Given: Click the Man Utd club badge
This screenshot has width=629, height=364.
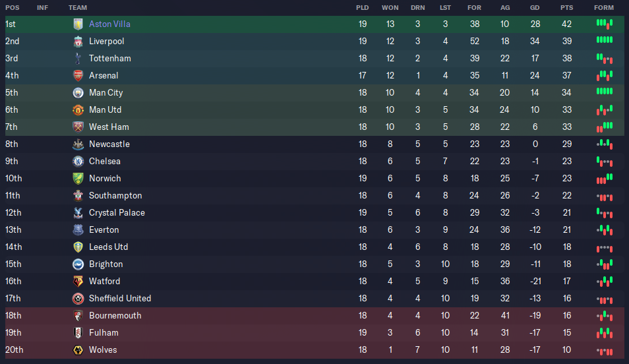Looking at the screenshot, I should (78, 110).
